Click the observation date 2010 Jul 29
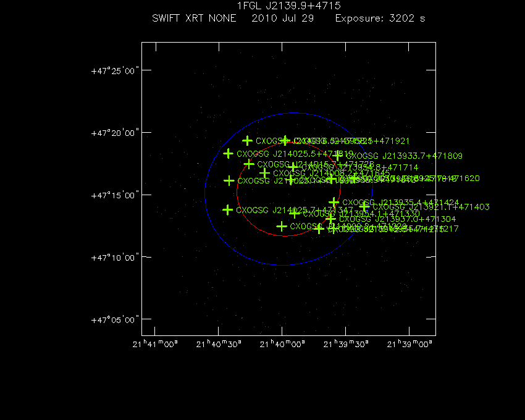The width and height of the screenshot is (525, 420). coord(283,18)
